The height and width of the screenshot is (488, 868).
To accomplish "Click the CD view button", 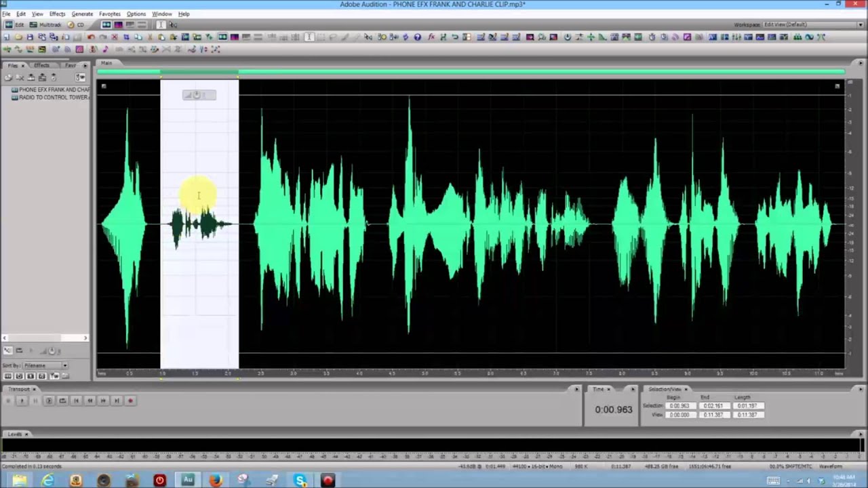I will pyautogui.click(x=75, y=24).
